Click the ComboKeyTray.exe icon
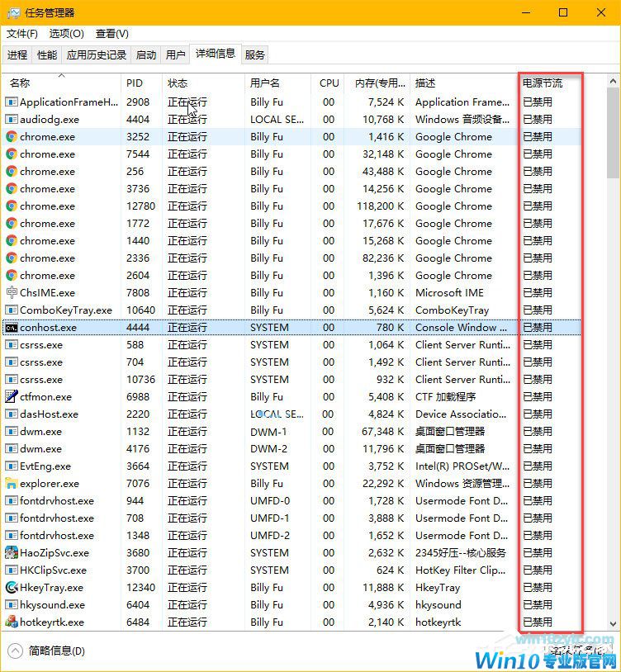The image size is (621, 672). point(11,310)
